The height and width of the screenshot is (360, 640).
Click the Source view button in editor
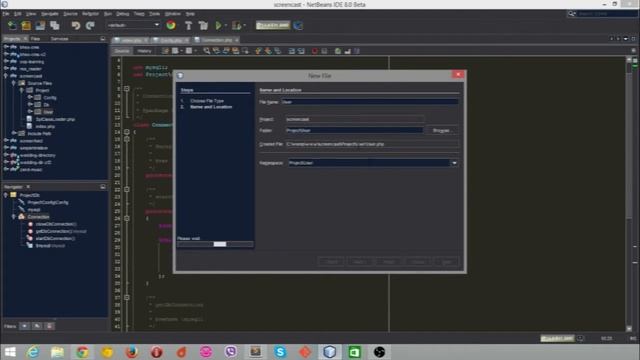122,51
